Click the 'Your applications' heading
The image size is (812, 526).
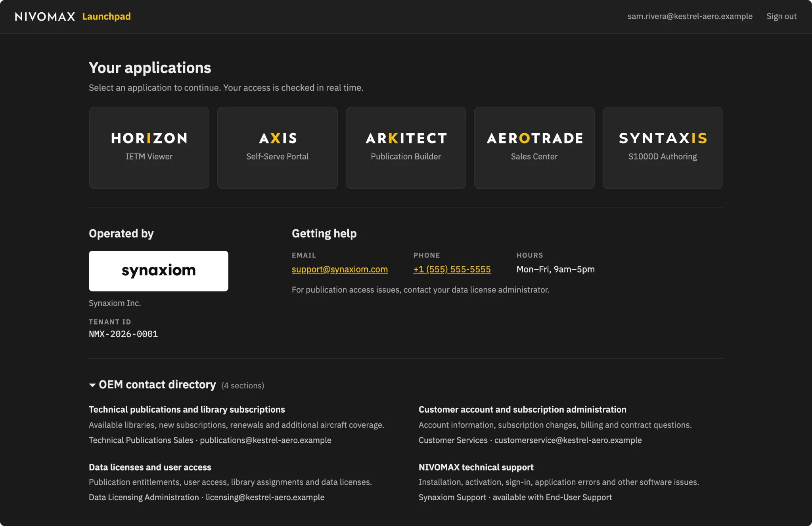pyautogui.click(x=150, y=68)
